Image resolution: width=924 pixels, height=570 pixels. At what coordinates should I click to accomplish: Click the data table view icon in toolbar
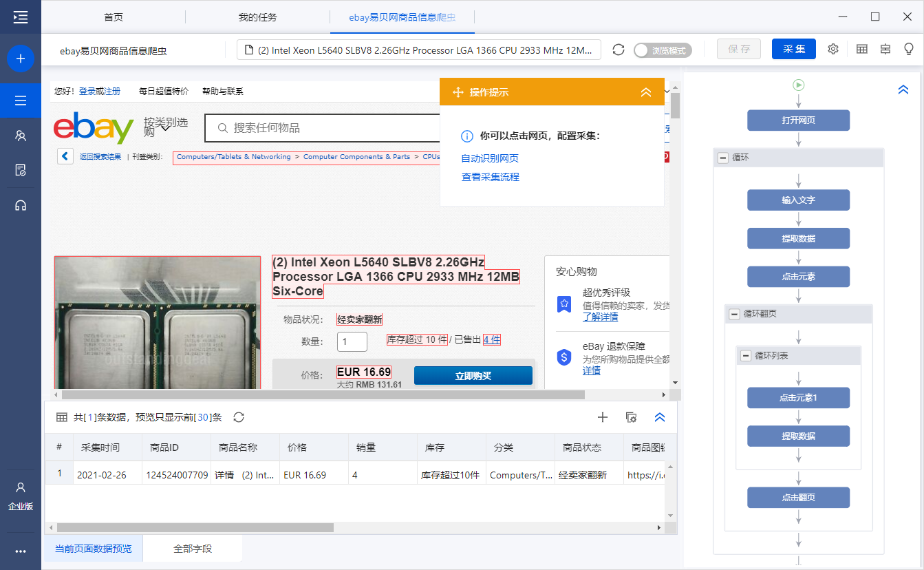(861, 50)
